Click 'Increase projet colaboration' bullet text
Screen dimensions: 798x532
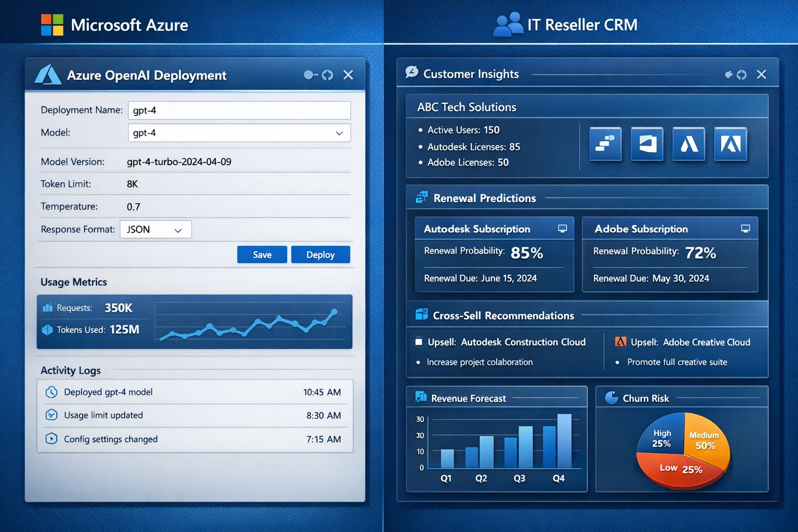click(480, 362)
